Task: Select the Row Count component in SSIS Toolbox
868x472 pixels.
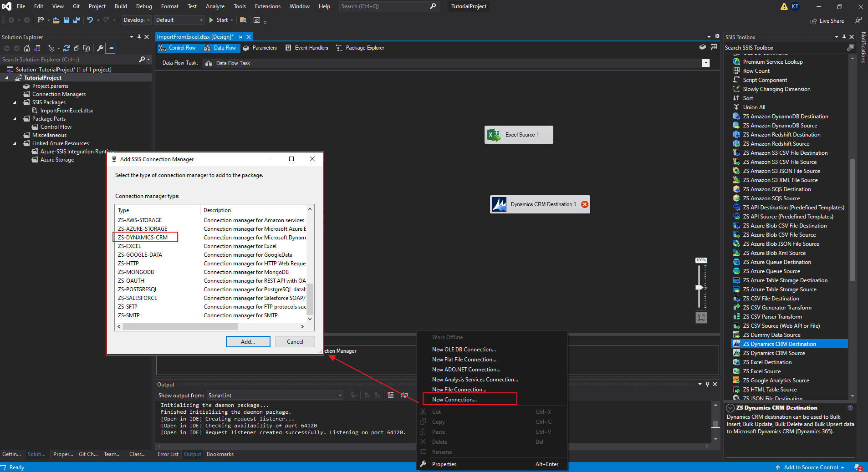Action: point(757,71)
